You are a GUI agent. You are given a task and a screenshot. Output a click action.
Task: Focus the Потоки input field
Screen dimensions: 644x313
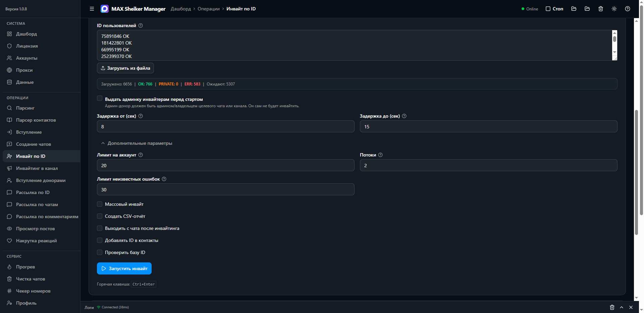489,165
